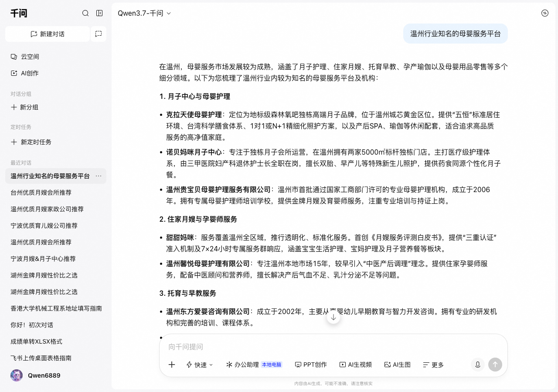
Task: Click 最近对话 section label
Action: 21,163
